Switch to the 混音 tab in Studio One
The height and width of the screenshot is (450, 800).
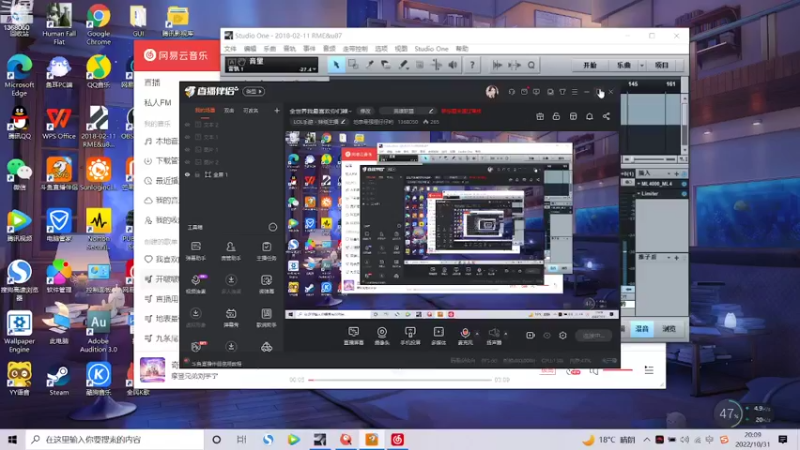(642, 329)
